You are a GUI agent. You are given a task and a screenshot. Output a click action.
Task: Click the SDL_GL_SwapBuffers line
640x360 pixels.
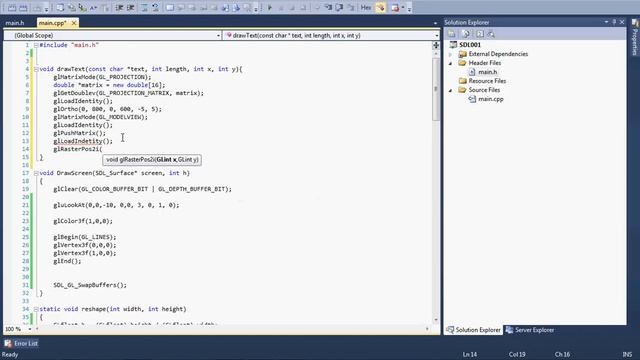click(x=90, y=285)
